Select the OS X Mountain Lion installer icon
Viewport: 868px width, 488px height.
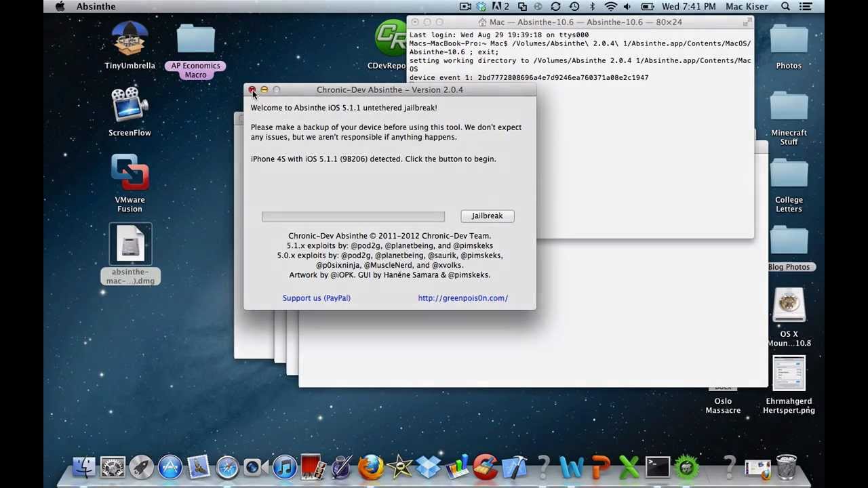[789, 317]
